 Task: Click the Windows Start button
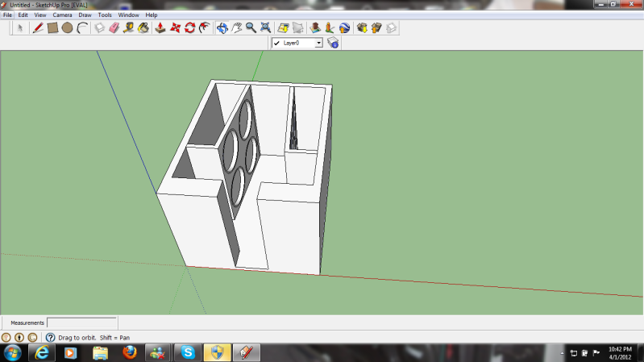(x=13, y=352)
